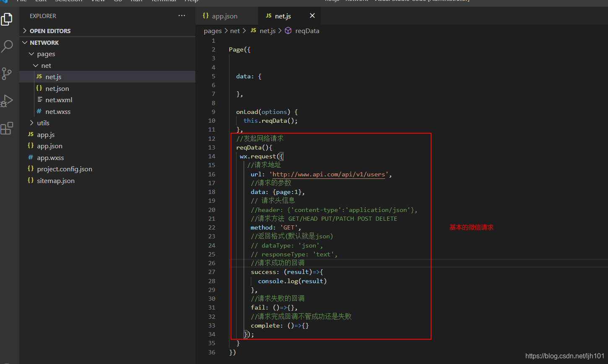
Task: Open the Run and Debug view
Action: point(7,101)
